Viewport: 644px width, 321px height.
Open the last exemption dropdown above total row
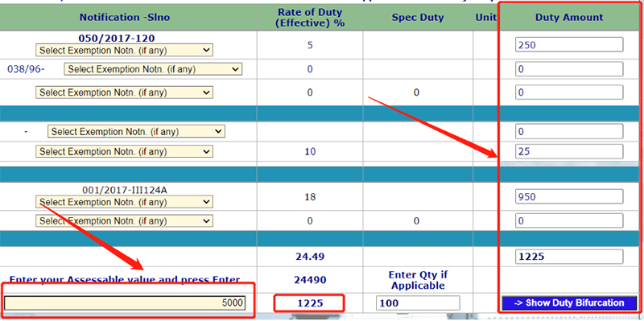tap(125, 221)
